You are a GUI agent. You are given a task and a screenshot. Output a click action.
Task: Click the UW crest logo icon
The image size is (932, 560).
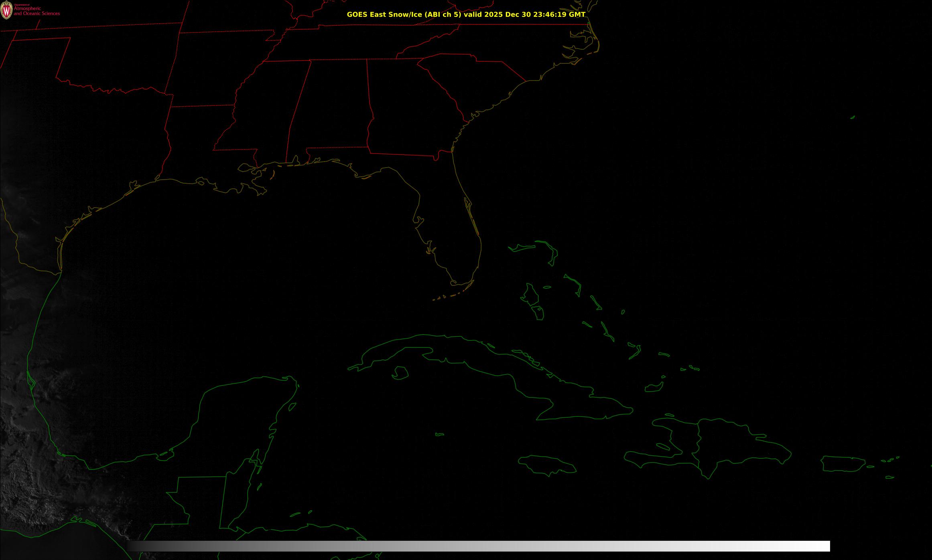coord(6,10)
